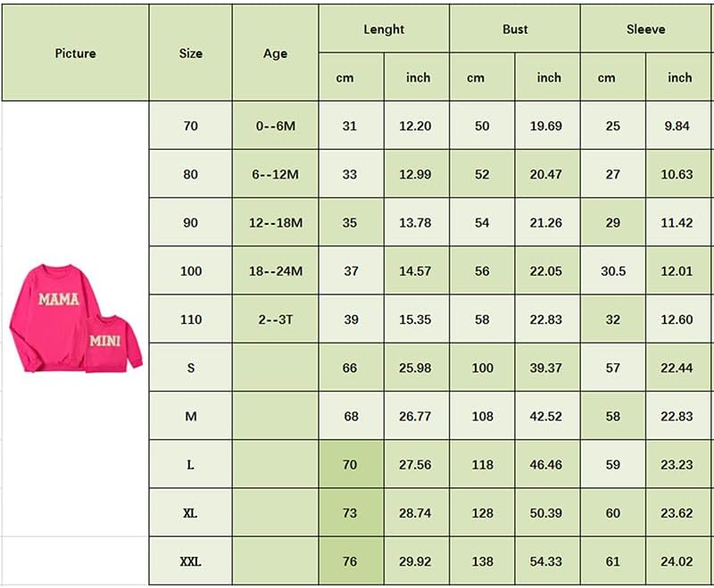The image size is (714, 588).
Task: Select the Picture header cell
Action: 75,53
